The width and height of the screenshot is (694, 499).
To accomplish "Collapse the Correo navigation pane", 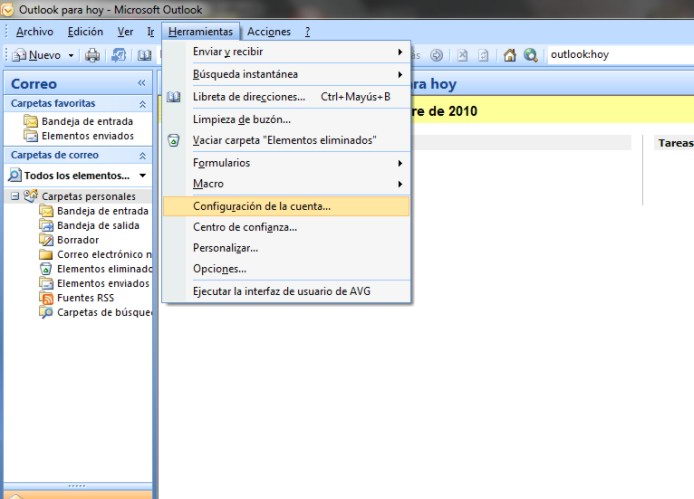I will (x=142, y=83).
